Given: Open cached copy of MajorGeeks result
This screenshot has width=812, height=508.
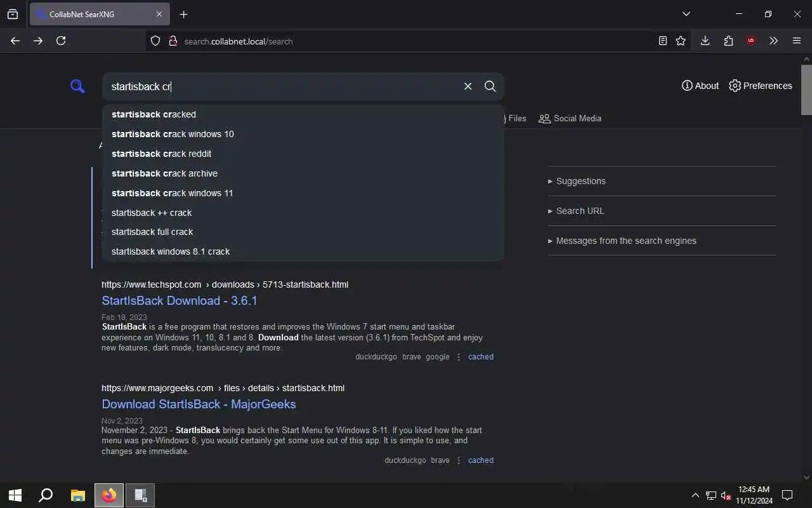Looking at the screenshot, I should [x=481, y=460].
